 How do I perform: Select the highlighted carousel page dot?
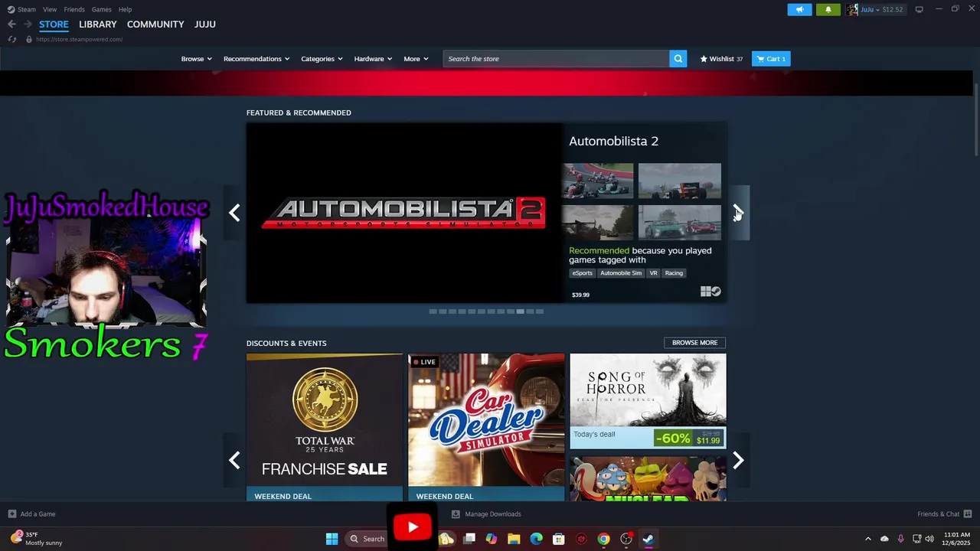(x=521, y=311)
